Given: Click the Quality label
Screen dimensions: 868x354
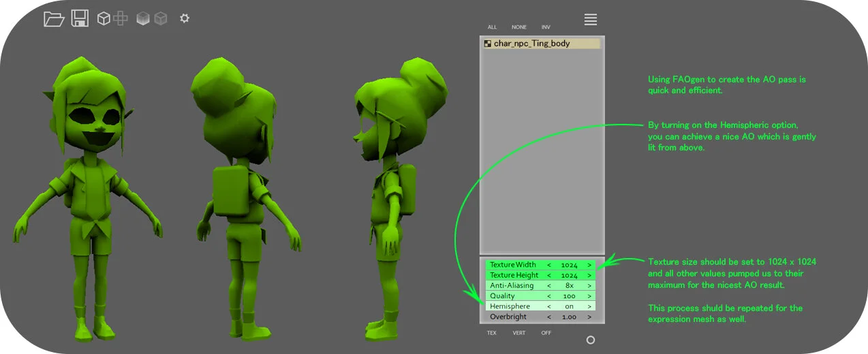Looking at the screenshot, I should point(502,296).
